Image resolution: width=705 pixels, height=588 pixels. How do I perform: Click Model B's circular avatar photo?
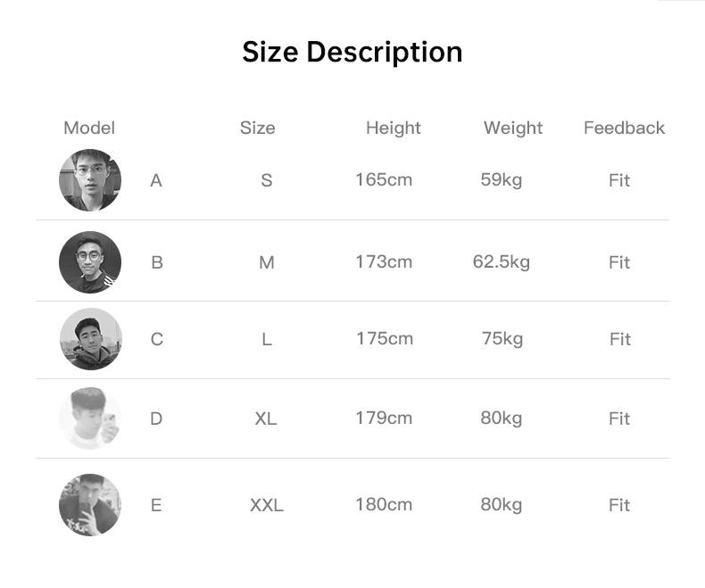pos(90,262)
